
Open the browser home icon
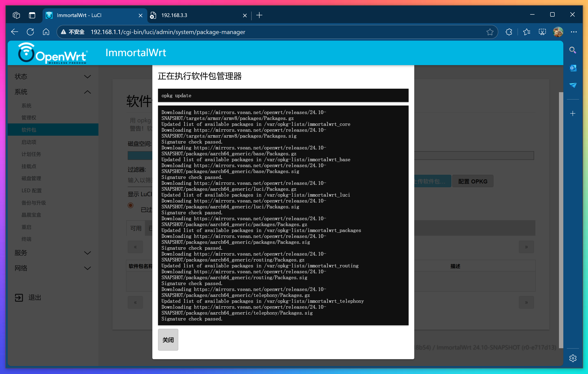[46, 32]
